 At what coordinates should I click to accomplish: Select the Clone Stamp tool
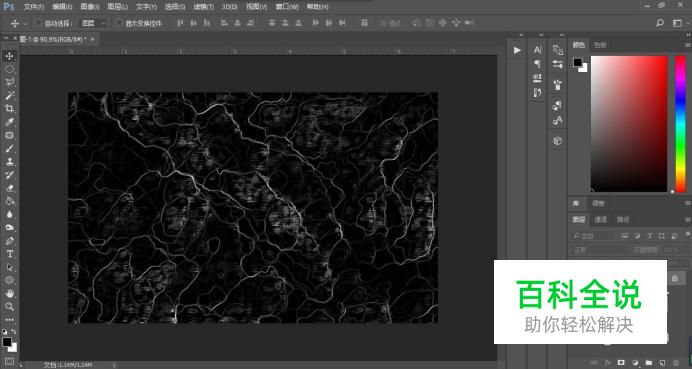[10, 162]
